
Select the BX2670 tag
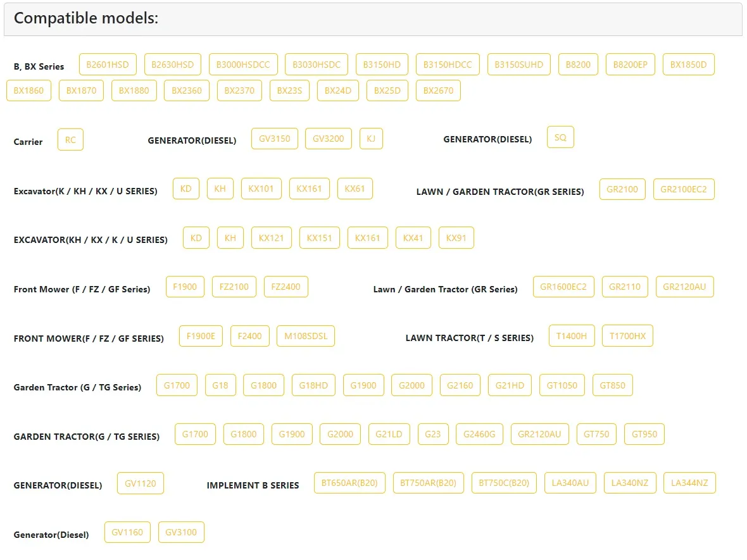(x=438, y=90)
